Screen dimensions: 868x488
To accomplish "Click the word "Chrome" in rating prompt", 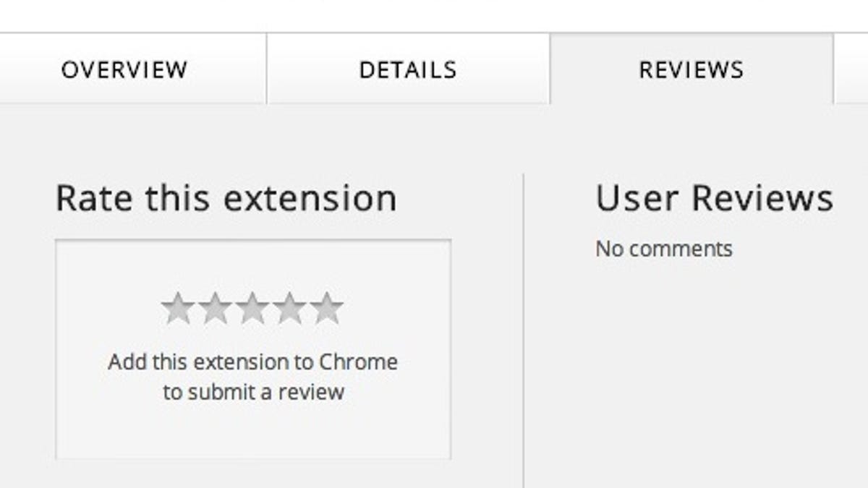I will 359,361.
